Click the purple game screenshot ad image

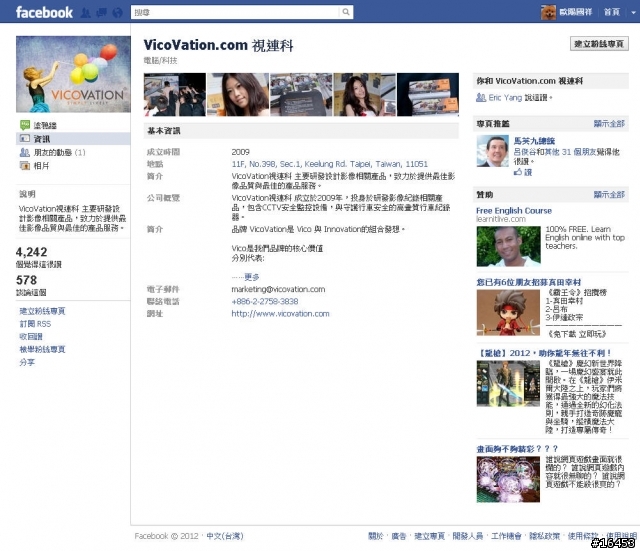(x=508, y=480)
